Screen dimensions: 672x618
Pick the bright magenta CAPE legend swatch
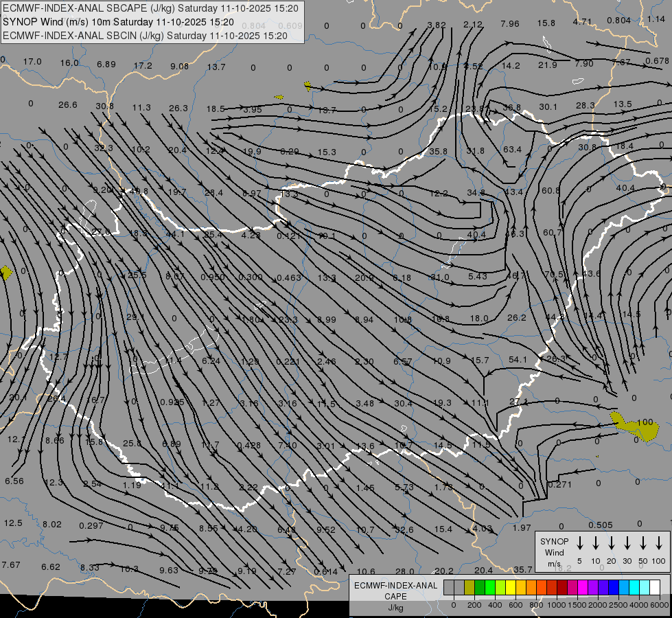583,587
